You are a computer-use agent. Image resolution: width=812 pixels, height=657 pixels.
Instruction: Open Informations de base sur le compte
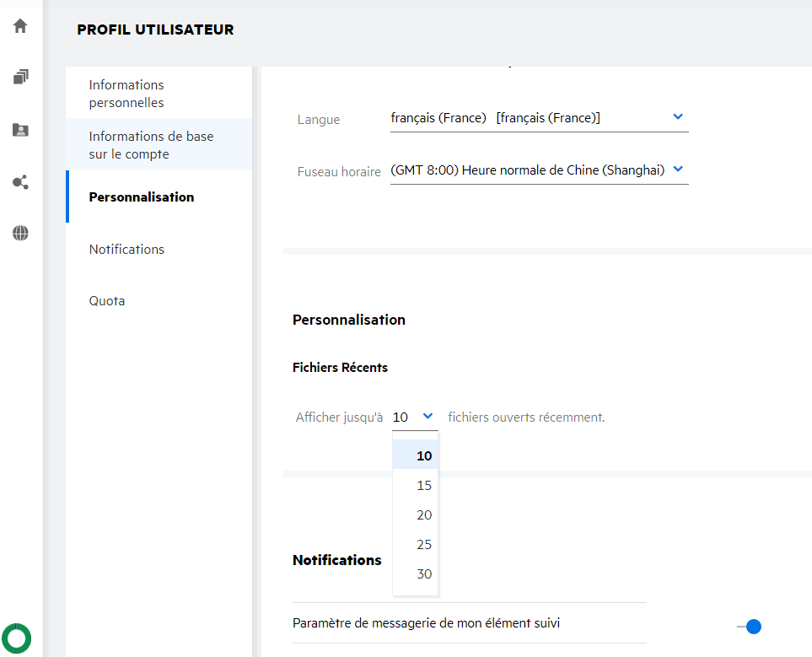pyautogui.click(x=151, y=145)
